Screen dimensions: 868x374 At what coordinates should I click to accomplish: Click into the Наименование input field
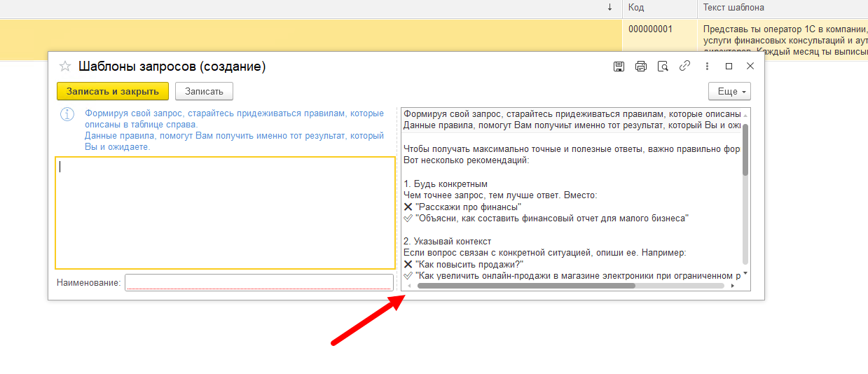coord(259,282)
